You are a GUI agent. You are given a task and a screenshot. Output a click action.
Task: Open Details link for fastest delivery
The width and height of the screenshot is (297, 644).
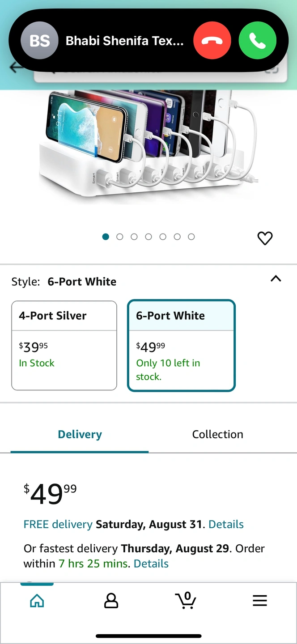point(151,563)
